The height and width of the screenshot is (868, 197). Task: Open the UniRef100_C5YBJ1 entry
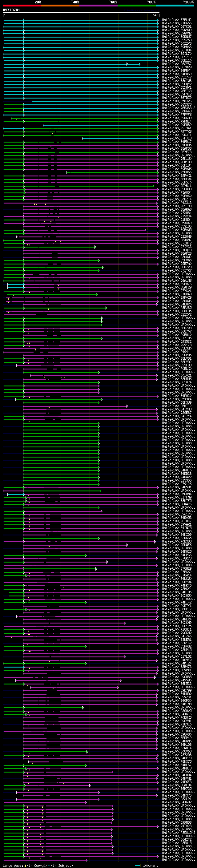tap(176, 186)
